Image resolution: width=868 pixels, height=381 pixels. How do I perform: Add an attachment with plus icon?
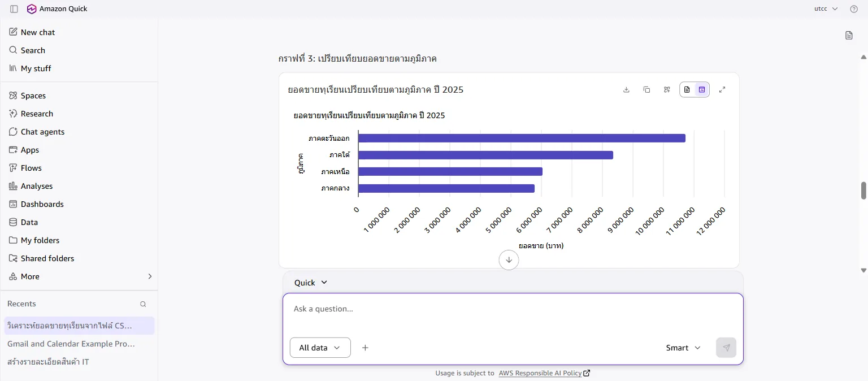coord(365,348)
